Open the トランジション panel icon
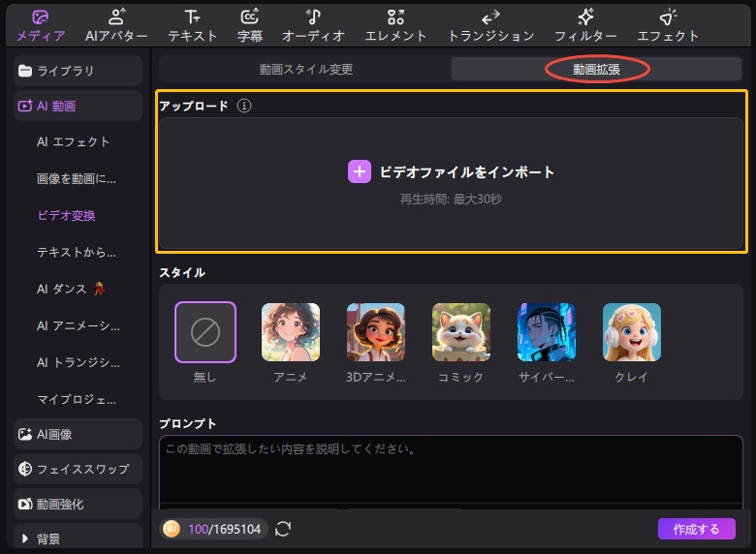Image resolution: width=756 pixels, height=554 pixels. click(490, 17)
